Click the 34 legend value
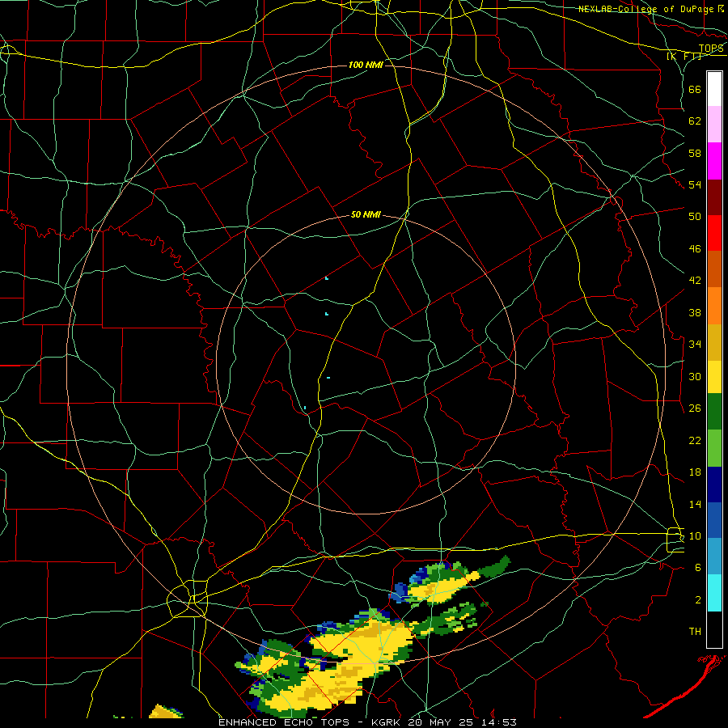This screenshot has width=728, height=728. tap(695, 344)
